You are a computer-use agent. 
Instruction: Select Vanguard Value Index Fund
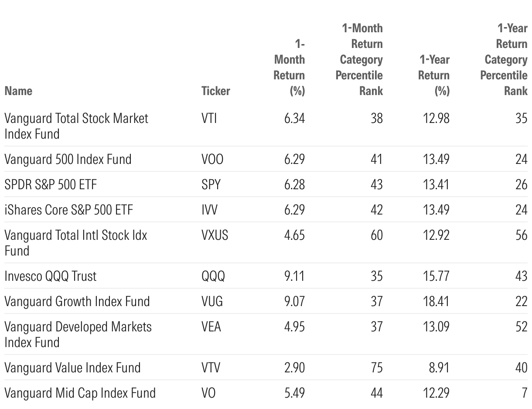[x=72, y=367]
